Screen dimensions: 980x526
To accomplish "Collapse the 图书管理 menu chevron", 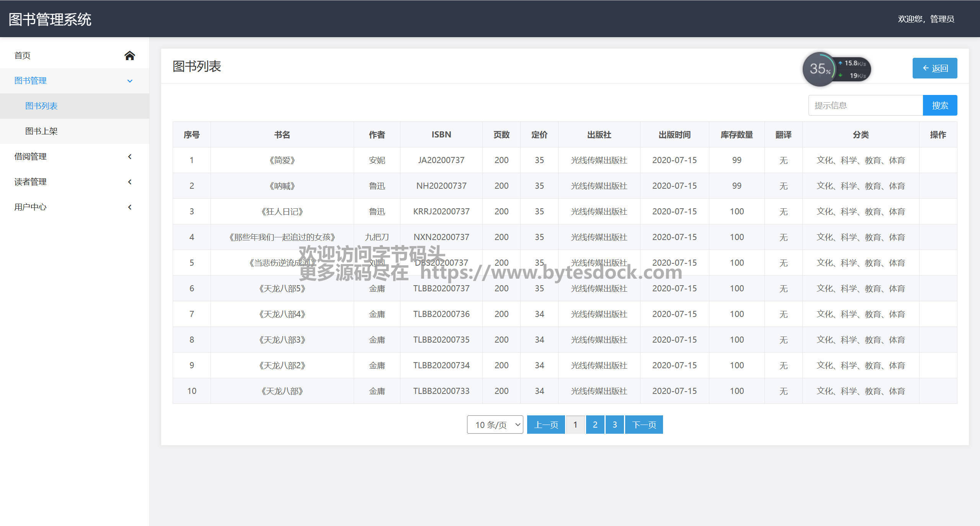I will click(130, 81).
